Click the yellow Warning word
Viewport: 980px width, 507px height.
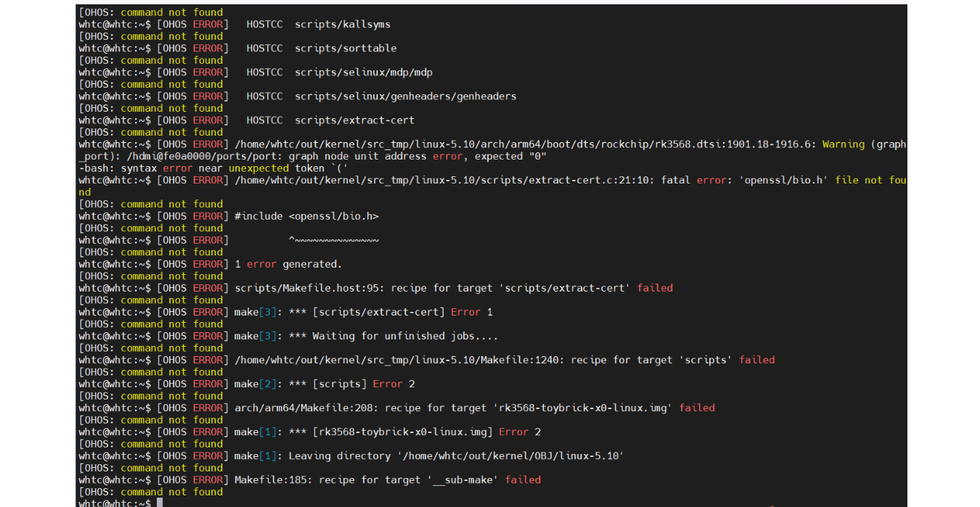click(x=843, y=144)
